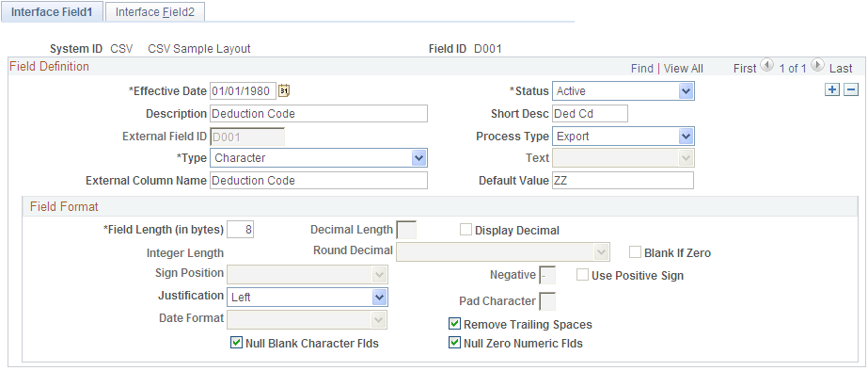Screen dimensions: 868x371
Task: Click the '1 of 1' row counter
Action: pyautogui.click(x=792, y=68)
